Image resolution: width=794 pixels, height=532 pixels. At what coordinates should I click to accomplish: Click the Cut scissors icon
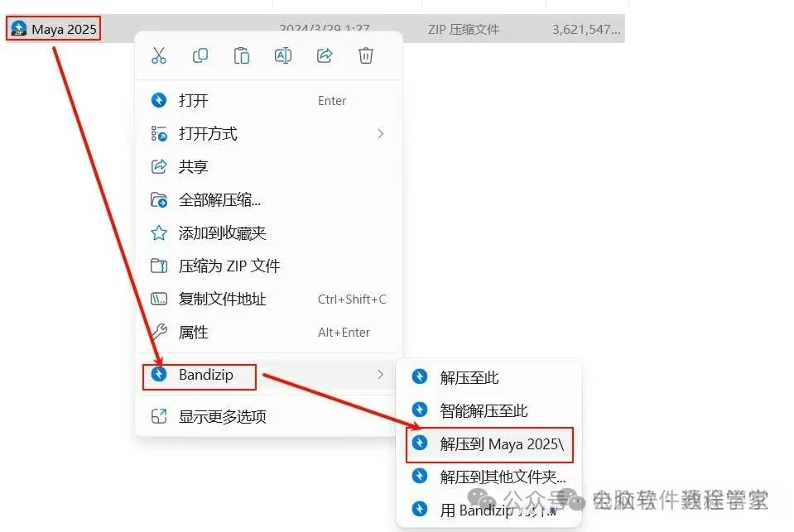point(158,55)
